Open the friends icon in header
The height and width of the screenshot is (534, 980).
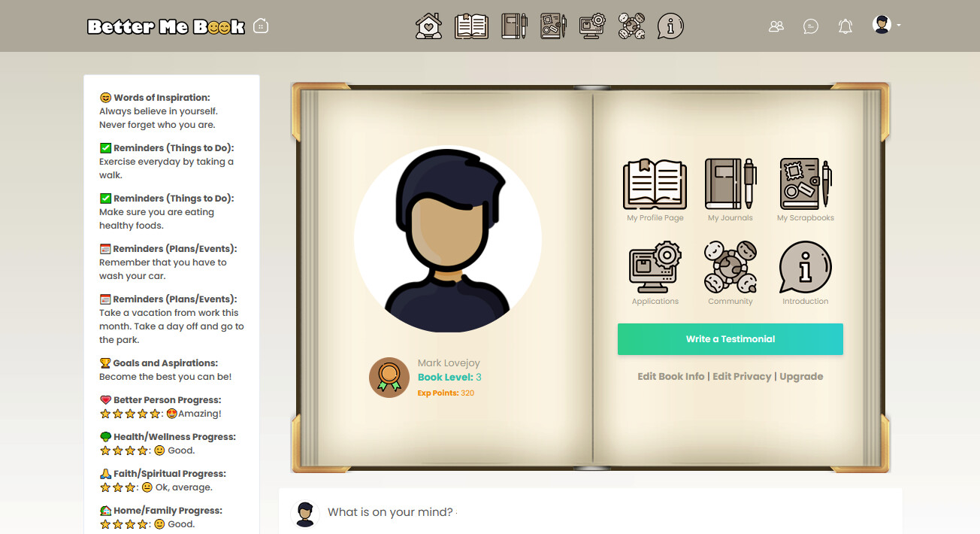click(776, 26)
